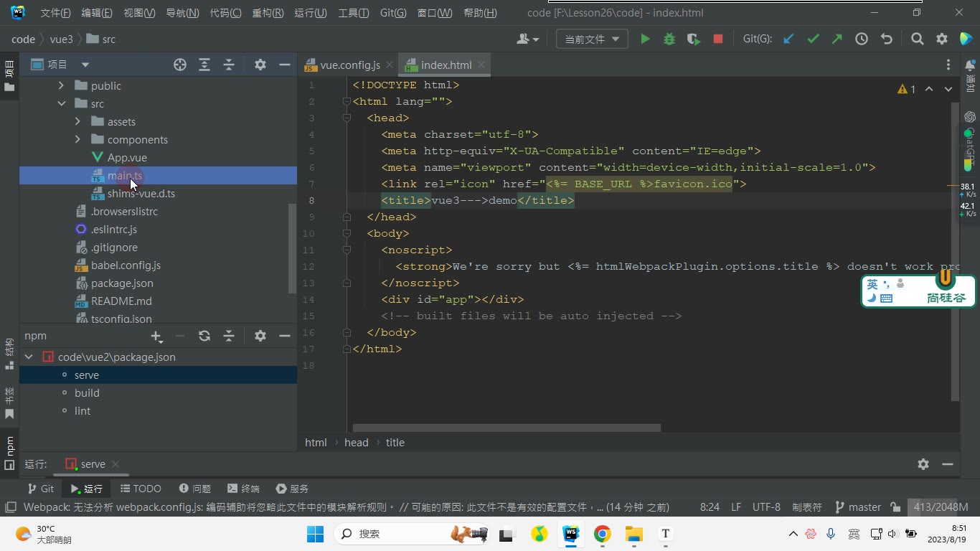
Task: Commit changes with the green checkmark icon
Action: click(813, 39)
